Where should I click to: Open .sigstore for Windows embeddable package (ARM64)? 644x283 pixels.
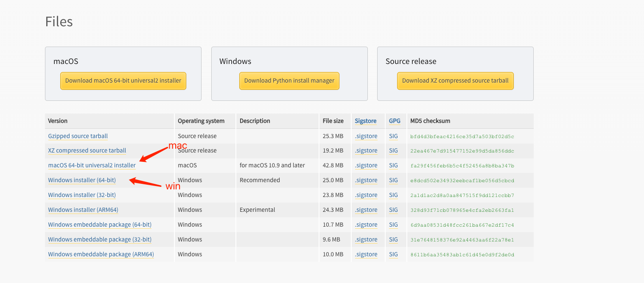[366, 254]
